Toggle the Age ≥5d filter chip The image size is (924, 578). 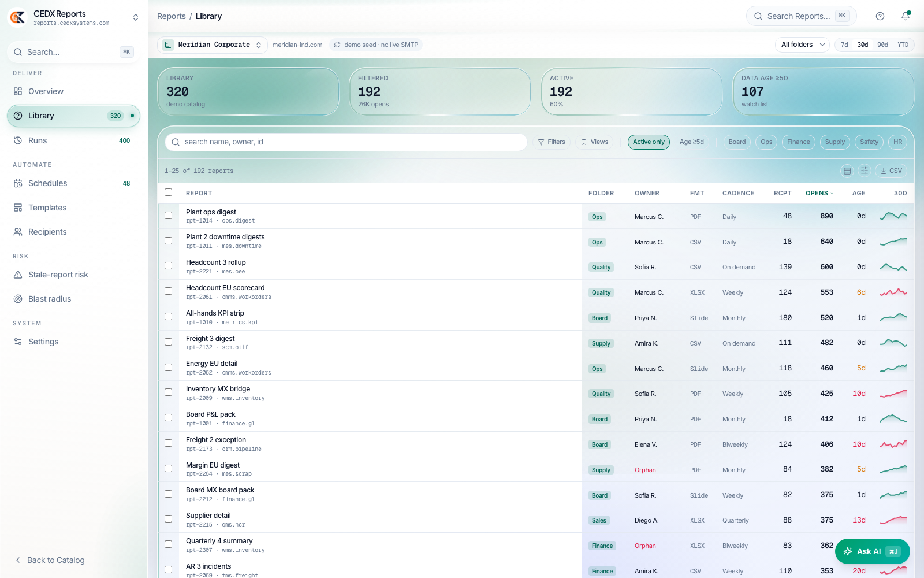692,142
